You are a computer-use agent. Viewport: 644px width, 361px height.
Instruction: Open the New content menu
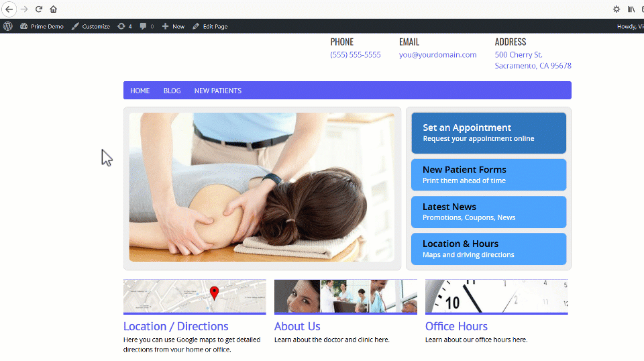click(173, 26)
